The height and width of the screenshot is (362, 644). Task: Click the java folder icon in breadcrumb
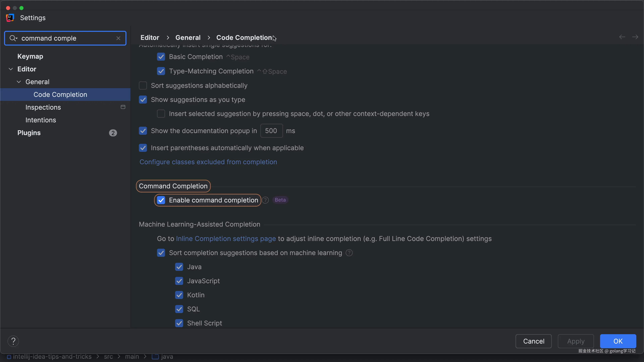point(155,356)
